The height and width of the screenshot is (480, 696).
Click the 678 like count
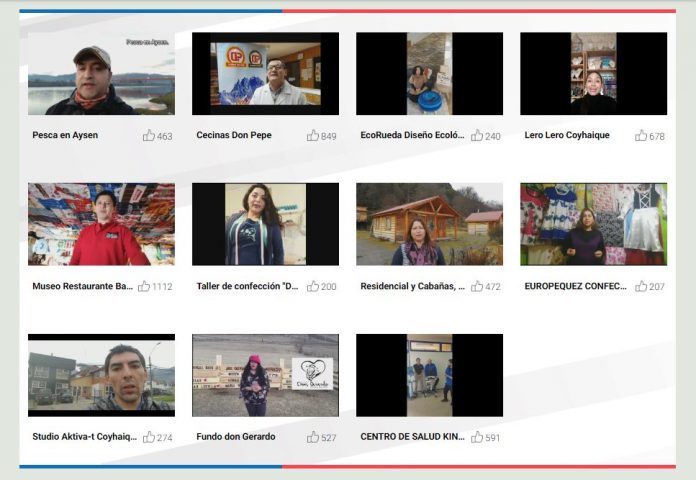pos(657,136)
